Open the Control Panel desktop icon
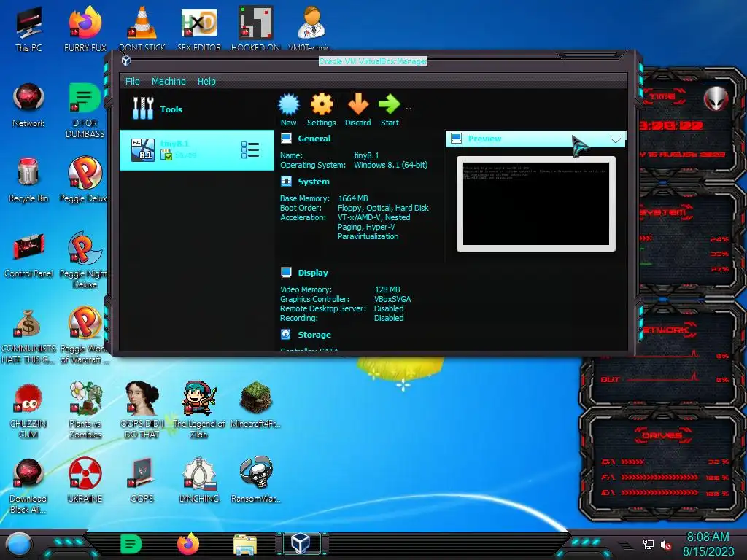 (x=28, y=255)
